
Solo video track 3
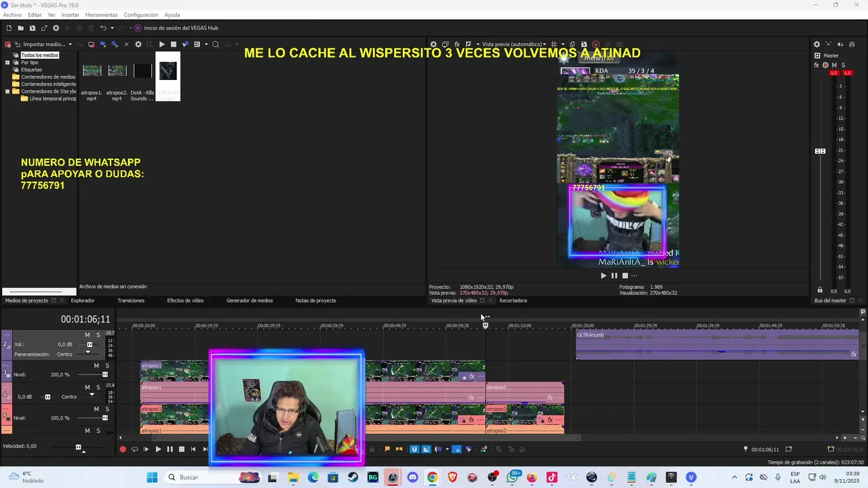click(x=107, y=365)
